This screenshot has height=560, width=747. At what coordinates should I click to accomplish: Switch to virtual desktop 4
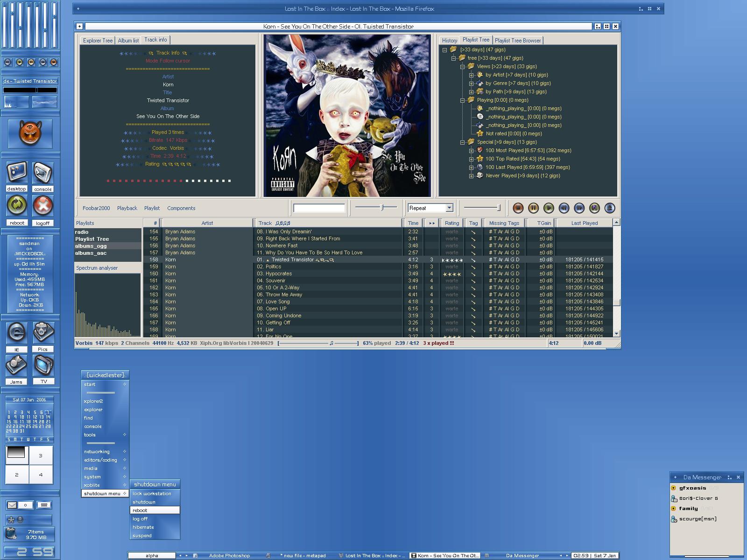(41, 475)
